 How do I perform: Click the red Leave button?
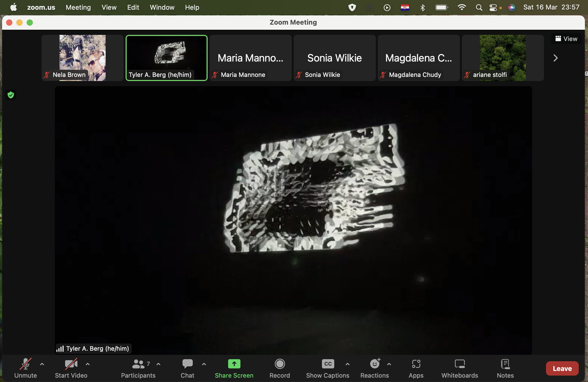pos(562,368)
